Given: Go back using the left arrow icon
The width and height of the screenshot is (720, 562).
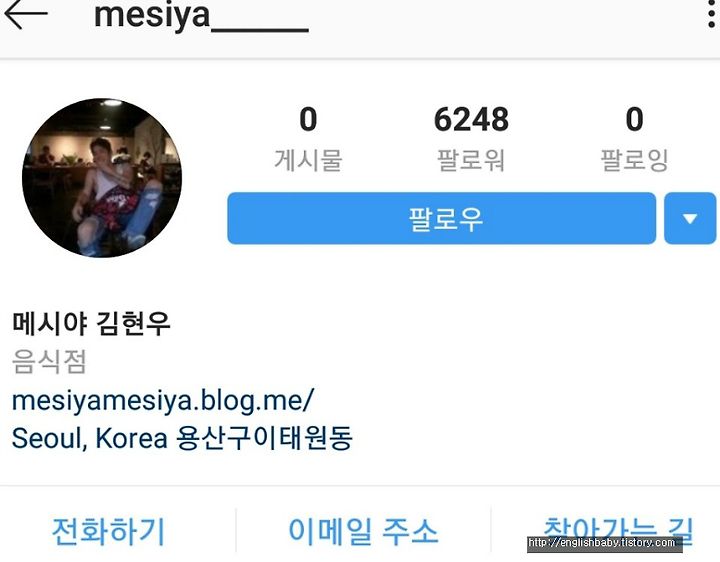Looking at the screenshot, I should click(x=26, y=15).
